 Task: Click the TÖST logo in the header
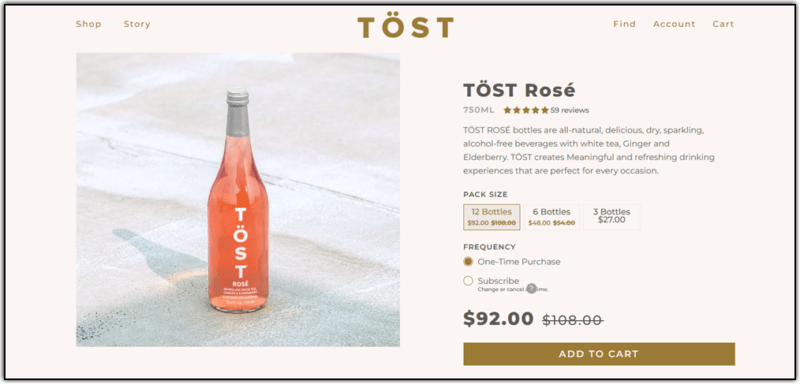click(x=405, y=27)
